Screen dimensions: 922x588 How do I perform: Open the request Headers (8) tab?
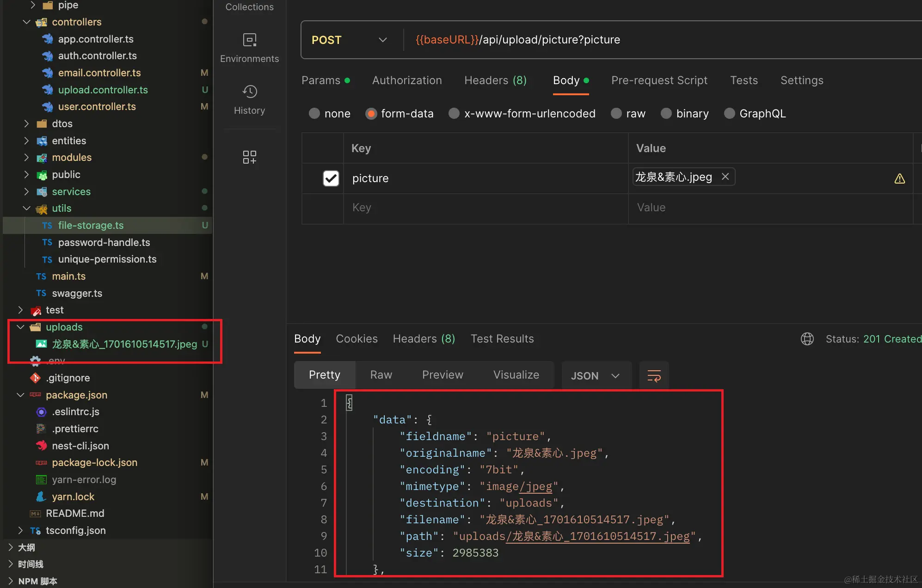click(x=495, y=80)
